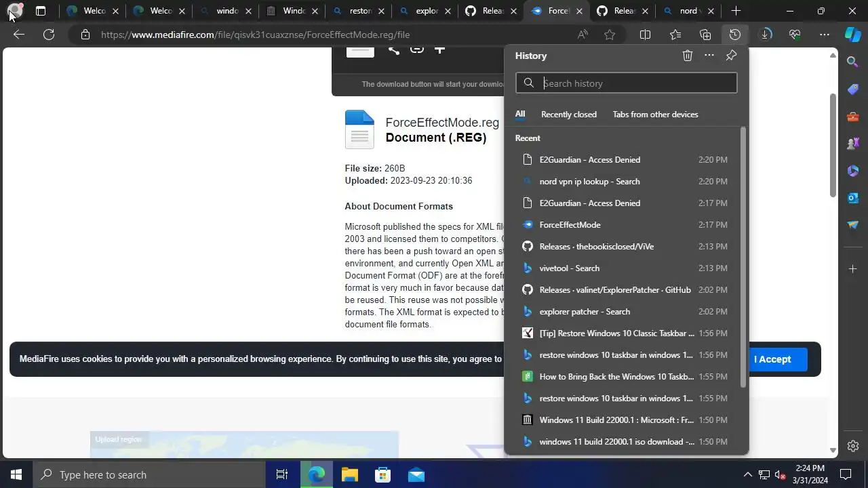868x488 pixels.
Task: Open ForceEffectMode history entry
Action: [624, 225]
